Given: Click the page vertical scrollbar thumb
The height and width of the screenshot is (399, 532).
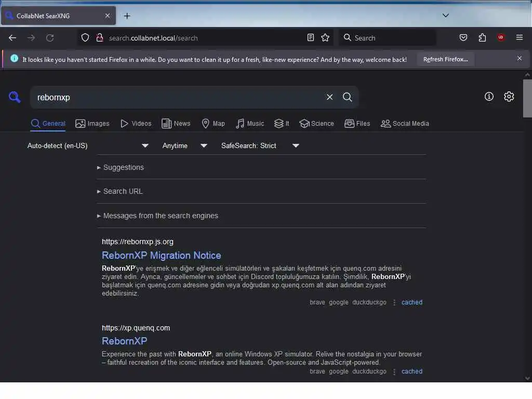Looking at the screenshot, I should click(x=527, y=98).
